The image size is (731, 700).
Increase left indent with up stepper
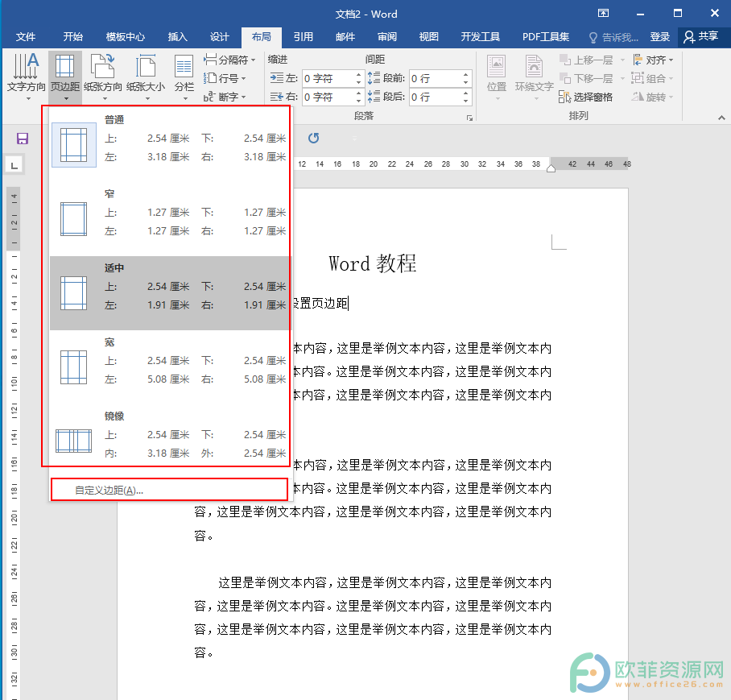click(358, 74)
